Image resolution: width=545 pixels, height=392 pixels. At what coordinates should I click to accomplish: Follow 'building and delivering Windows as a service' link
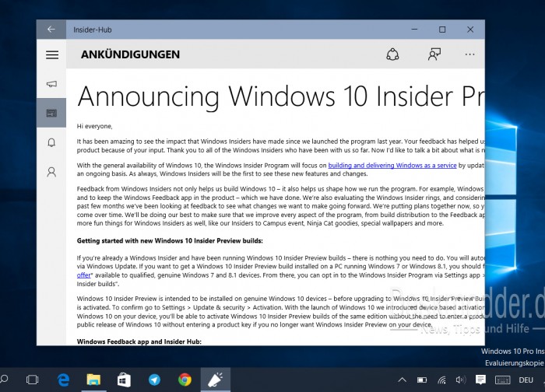click(392, 165)
